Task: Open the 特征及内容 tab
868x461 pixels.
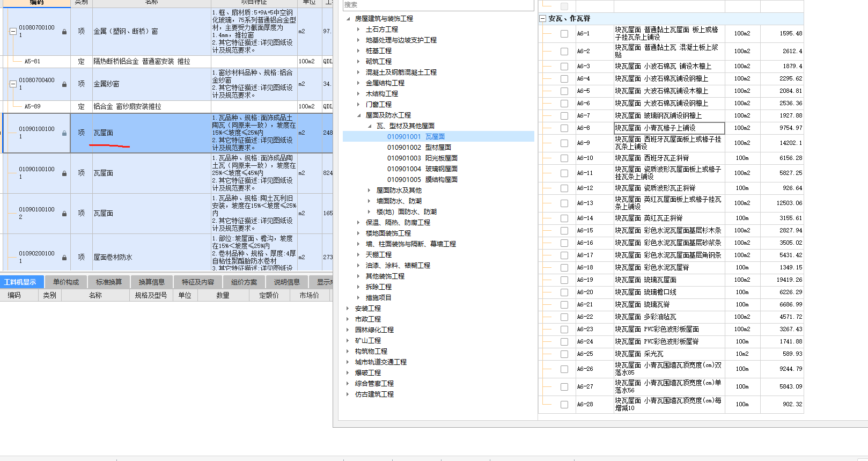Action: click(197, 282)
